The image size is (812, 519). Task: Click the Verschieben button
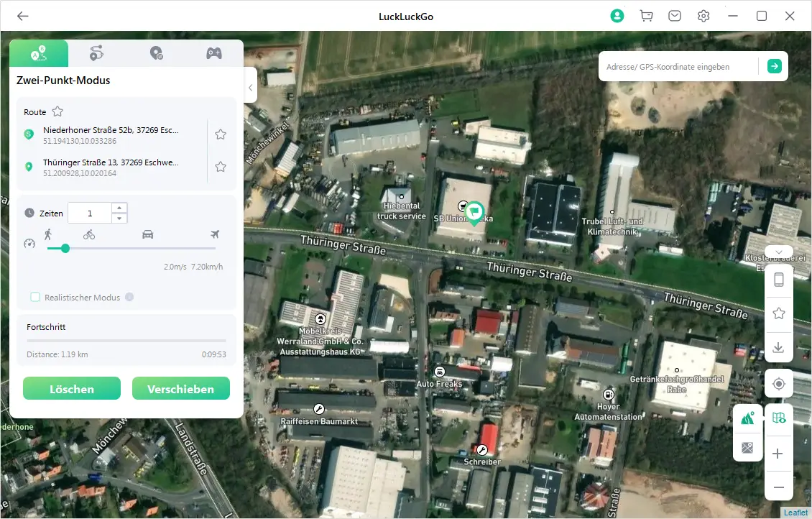[181, 388]
